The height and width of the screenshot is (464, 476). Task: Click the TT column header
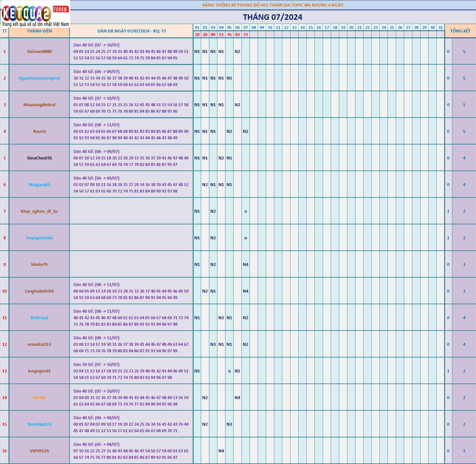click(x=5, y=31)
